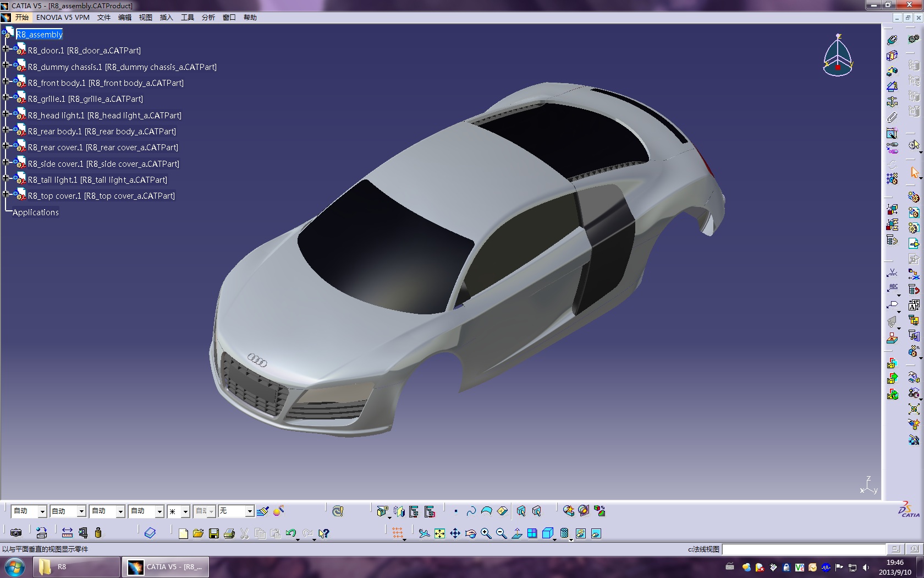This screenshot has height=578, width=924.
Task: Open a file with the folder icon
Action: tap(199, 533)
